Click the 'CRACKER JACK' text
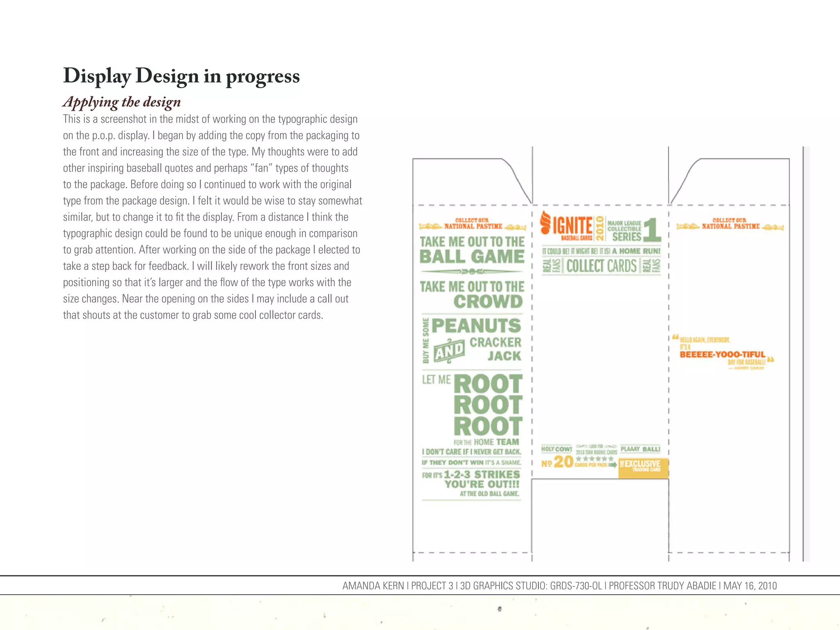The height and width of the screenshot is (630, 840). (x=495, y=349)
